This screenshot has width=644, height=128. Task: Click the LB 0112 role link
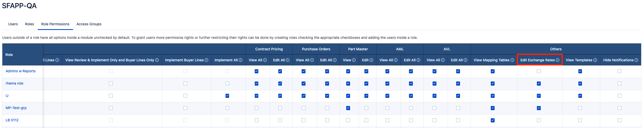click(12, 120)
